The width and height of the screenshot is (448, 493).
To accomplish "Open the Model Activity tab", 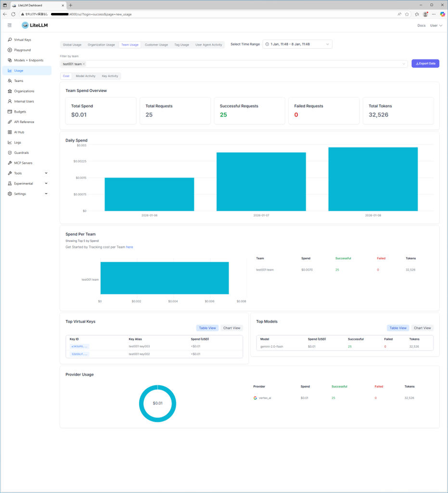I will coord(86,76).
